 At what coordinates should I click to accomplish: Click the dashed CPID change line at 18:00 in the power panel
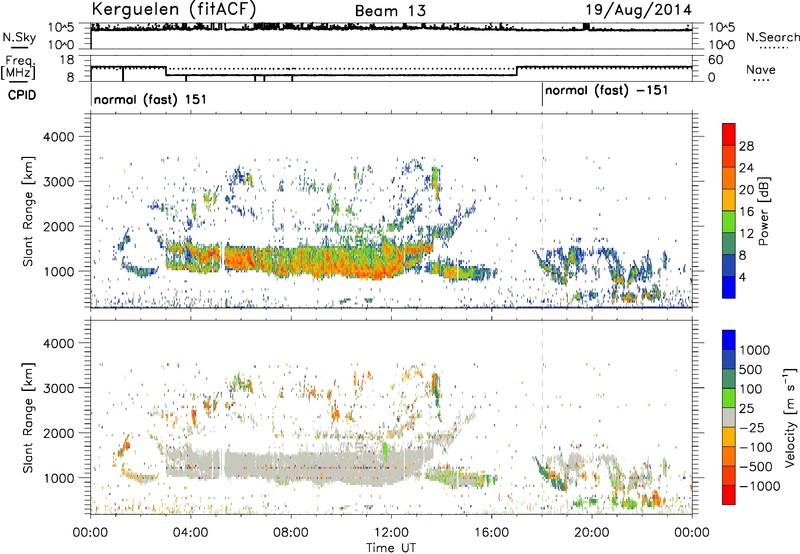point(542,210)
